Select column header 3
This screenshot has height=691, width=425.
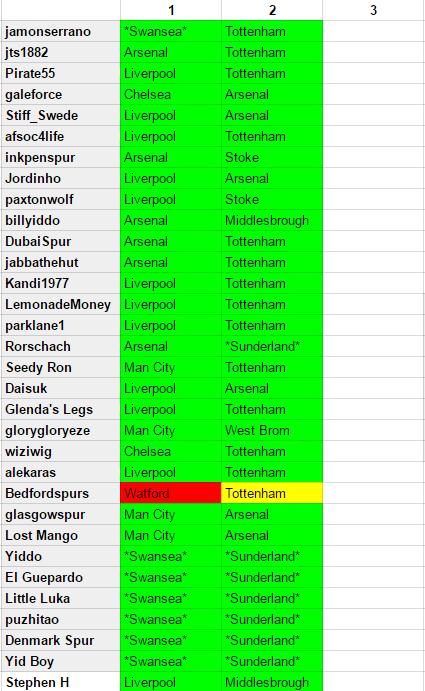[373, 10]
